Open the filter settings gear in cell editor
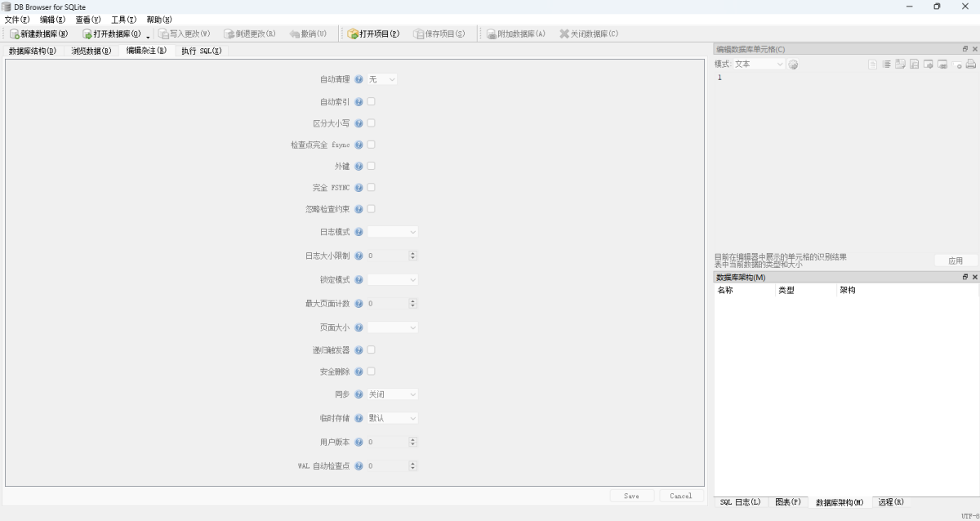This screenshot has height=521, width=980. point(792,64)
